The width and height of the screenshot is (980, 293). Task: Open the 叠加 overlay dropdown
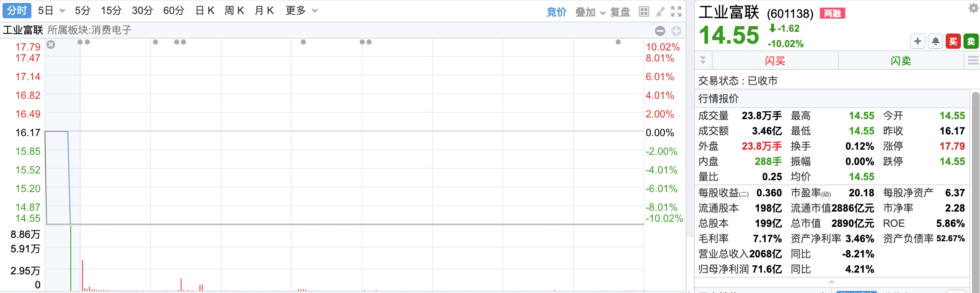(x=591, y=12)
